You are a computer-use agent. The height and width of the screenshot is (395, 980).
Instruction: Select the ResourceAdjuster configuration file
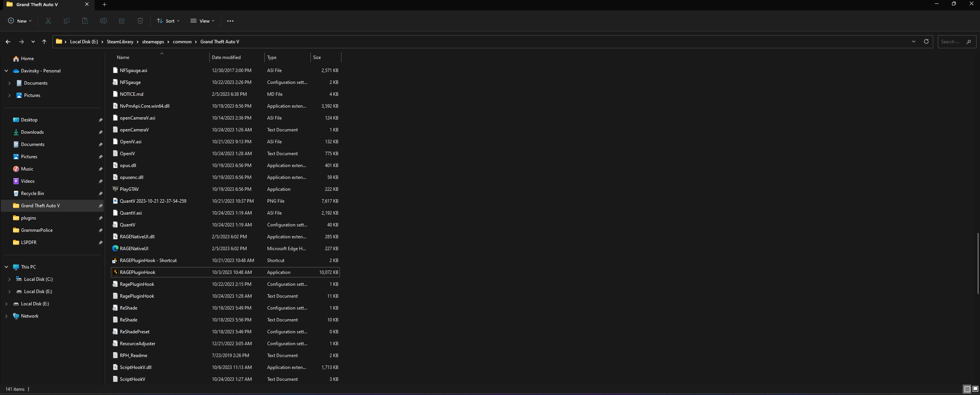click(x=225, y=344)
